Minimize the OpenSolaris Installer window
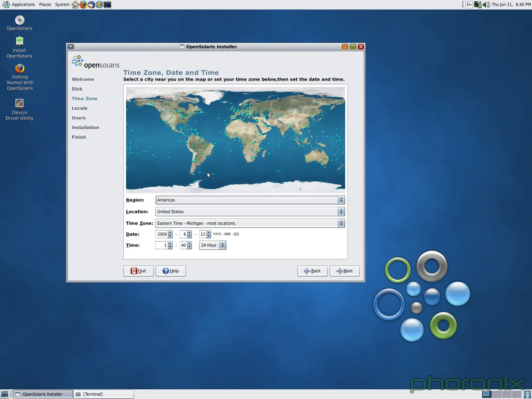 click(345, 47)
